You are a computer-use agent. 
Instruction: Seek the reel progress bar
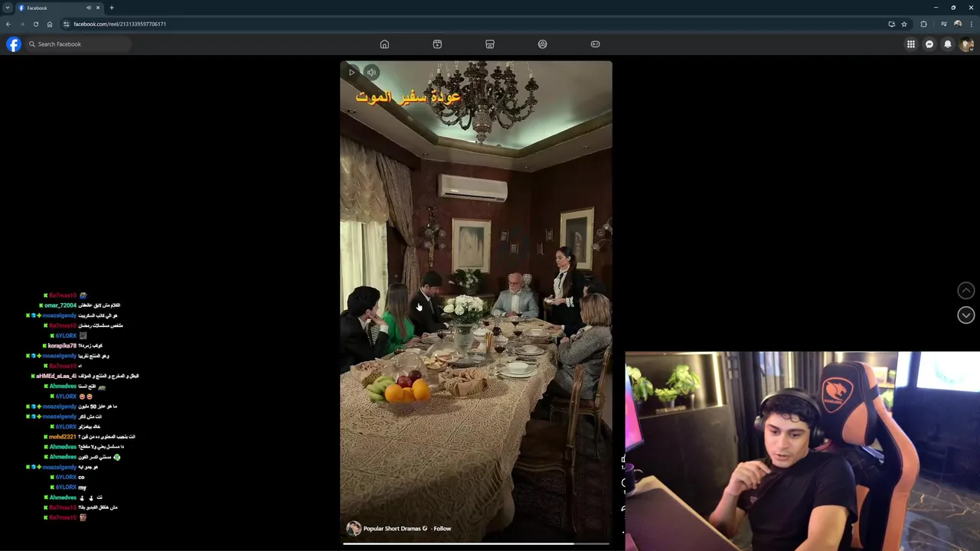[476, 544]
